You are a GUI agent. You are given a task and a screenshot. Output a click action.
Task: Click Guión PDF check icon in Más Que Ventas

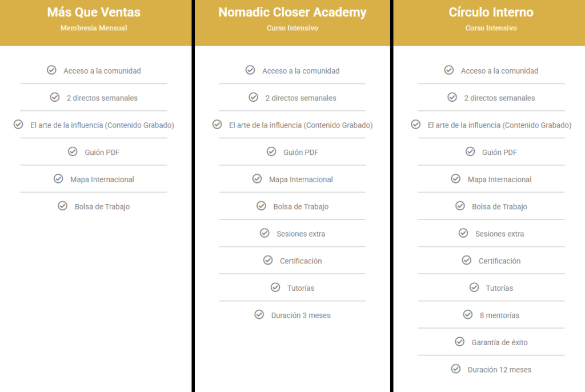[73, 151]
